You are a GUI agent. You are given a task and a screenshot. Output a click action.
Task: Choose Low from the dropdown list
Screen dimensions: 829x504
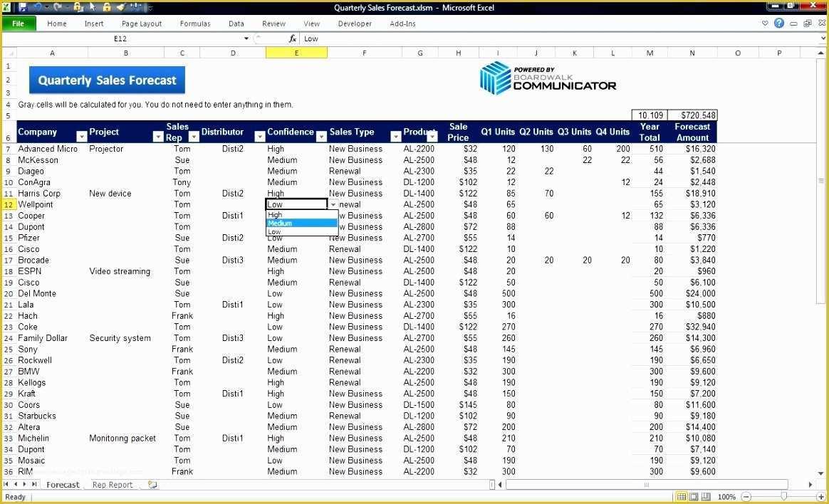(x=302, y=231)
